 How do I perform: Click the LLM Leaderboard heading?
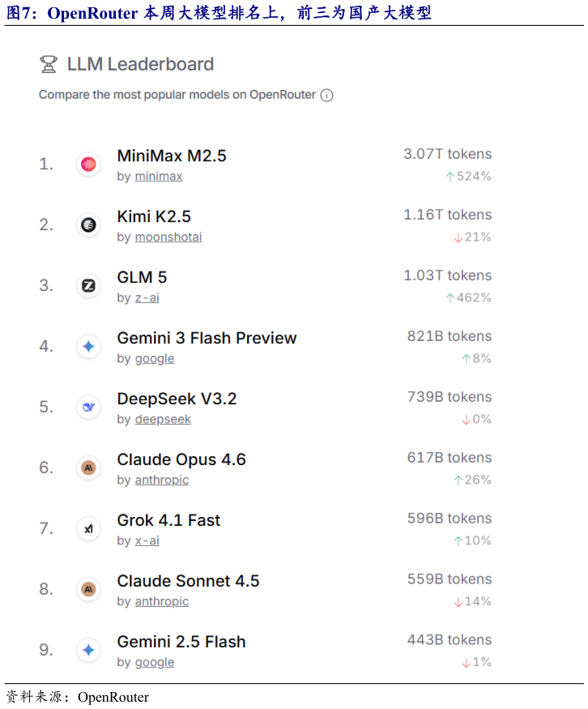tap(140, 65)
